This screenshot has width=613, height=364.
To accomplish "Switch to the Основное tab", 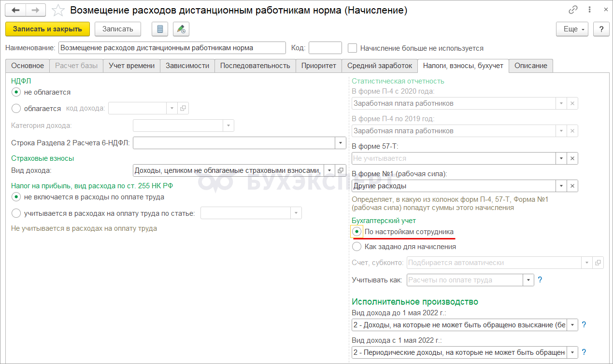I will pos(28,66).
